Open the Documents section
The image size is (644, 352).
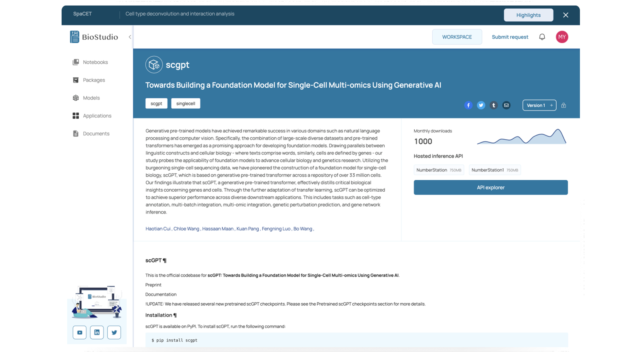[91, 134]
